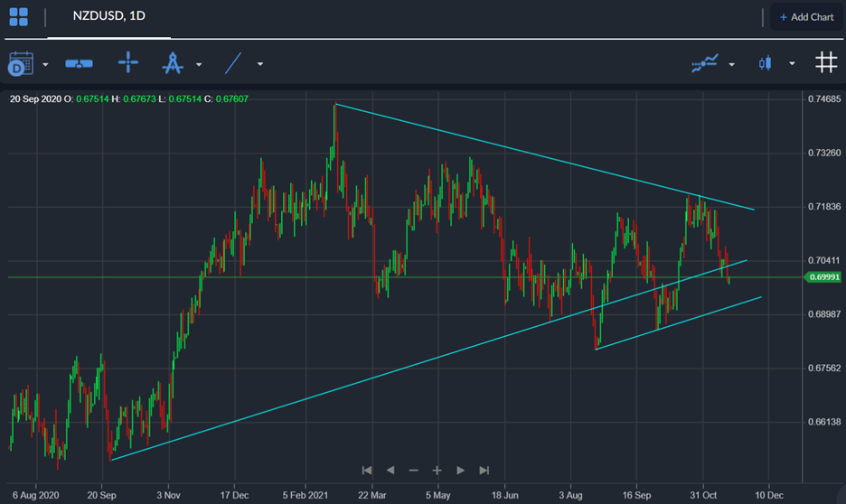Click the current price label 0.69991
Screen dimensions: 846x504
coord(822,277)
